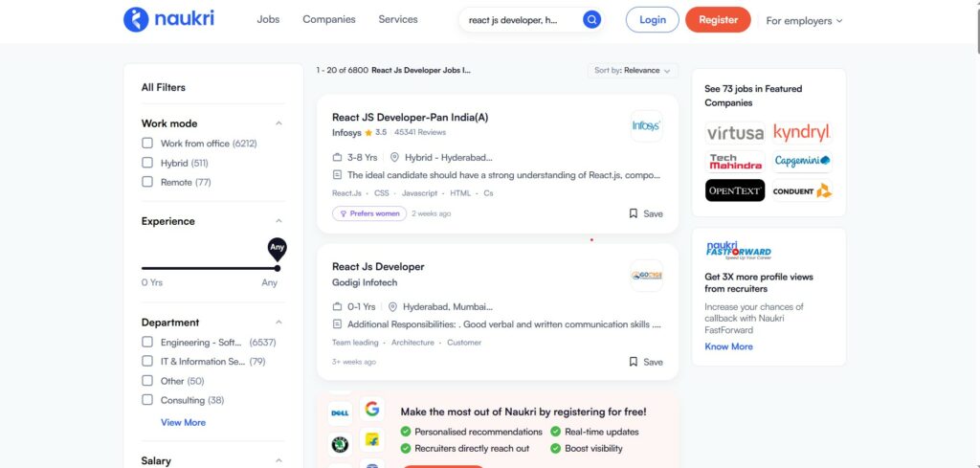Check the IT & Information Security filter

(146, 361)
